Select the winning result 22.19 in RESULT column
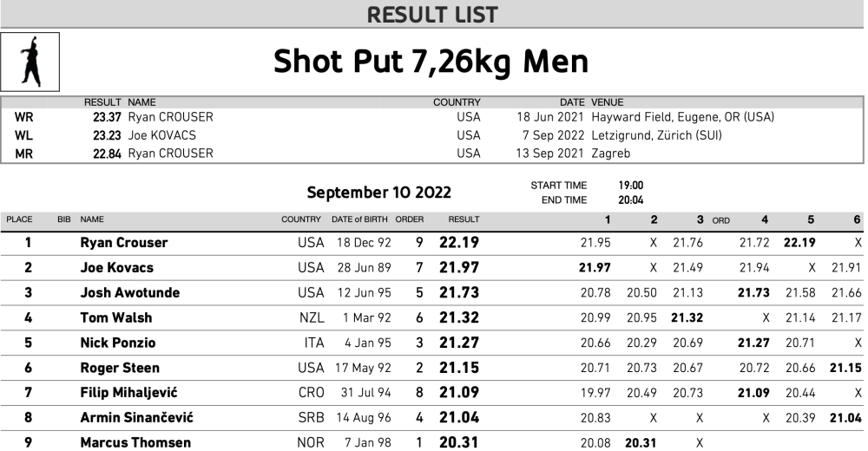Viewport: 868px width, 451px height. [459, 243]
